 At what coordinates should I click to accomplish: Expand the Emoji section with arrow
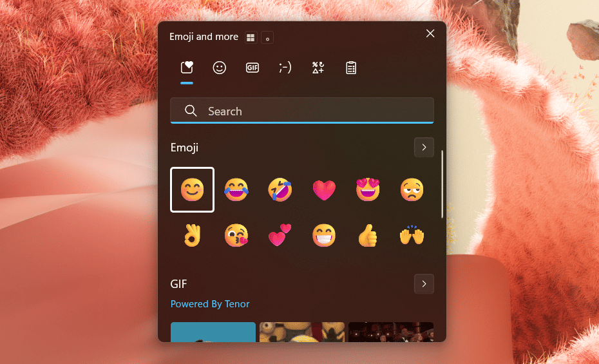coord(424,148)
